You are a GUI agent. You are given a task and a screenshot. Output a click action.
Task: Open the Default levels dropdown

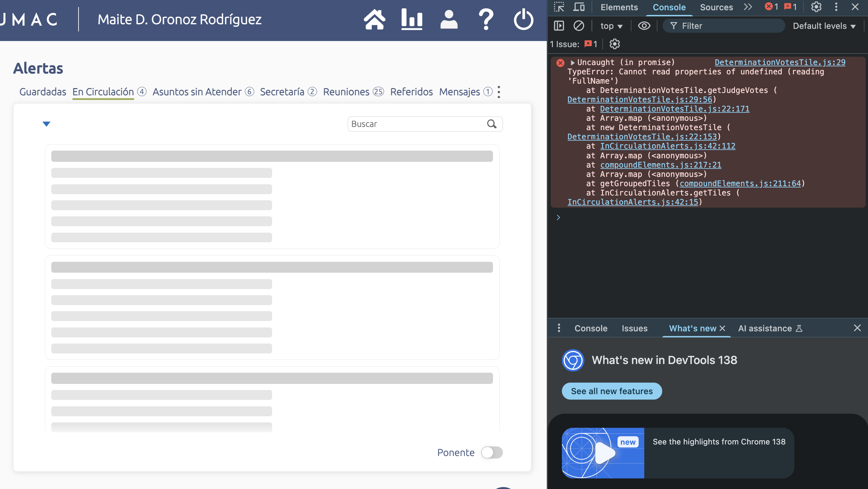(x=824, y=26)
